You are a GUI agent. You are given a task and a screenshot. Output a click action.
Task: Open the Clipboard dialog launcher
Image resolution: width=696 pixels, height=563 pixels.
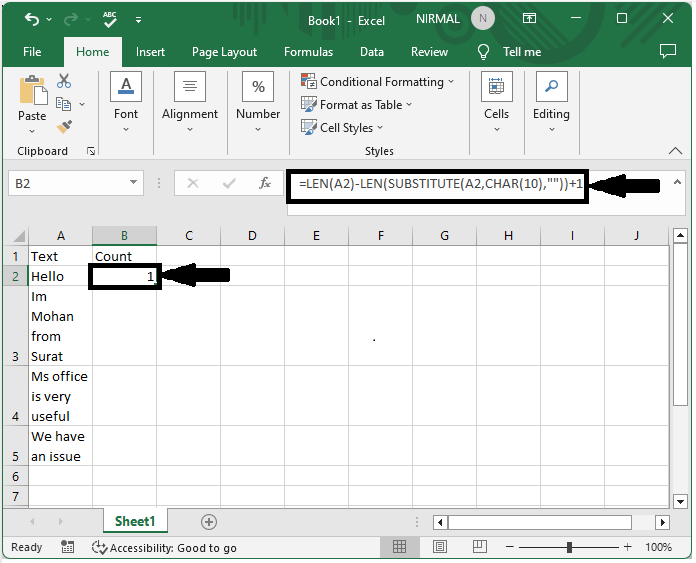(91, 151)
